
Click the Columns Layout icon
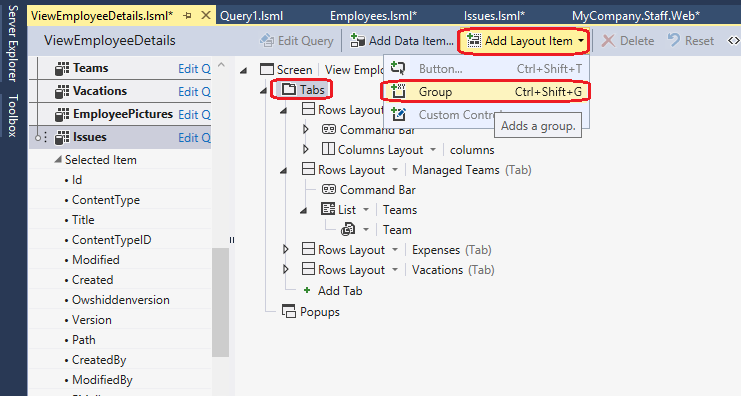(328, 149)
